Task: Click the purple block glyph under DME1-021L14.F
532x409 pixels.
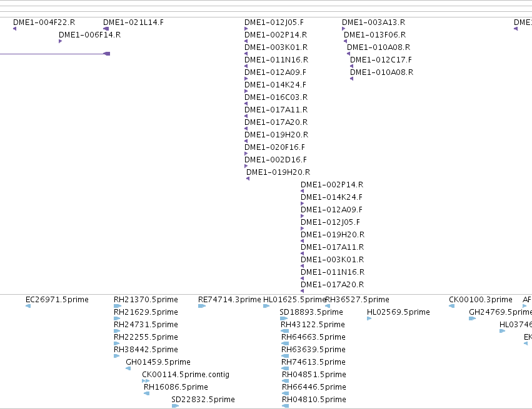Action: tap(106, 29)
